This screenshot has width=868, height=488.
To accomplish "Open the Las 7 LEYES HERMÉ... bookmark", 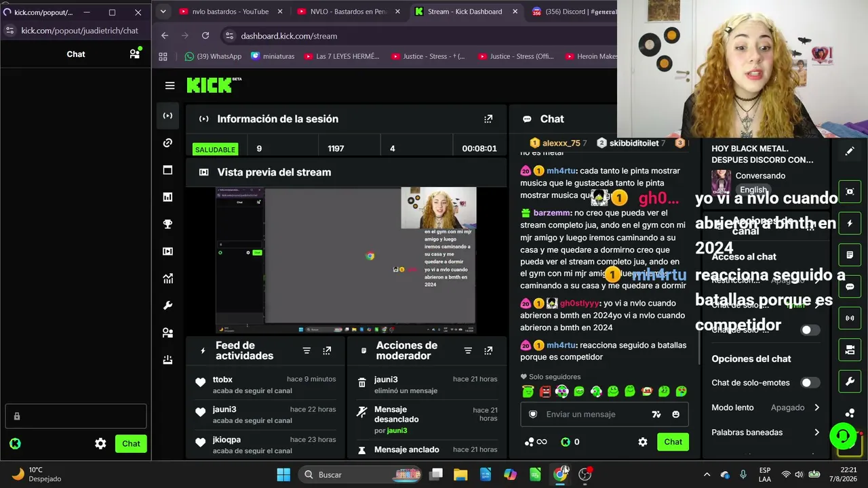I will (x=341, y=56).
